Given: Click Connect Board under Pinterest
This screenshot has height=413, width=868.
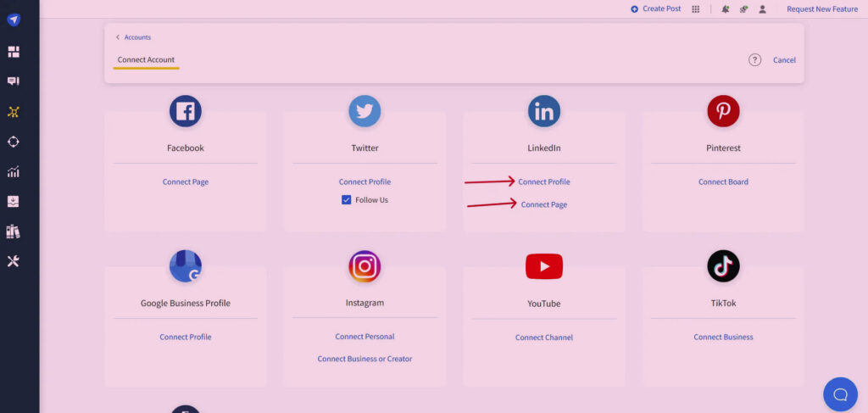Looking at the screenshot, I should point(724,181).
